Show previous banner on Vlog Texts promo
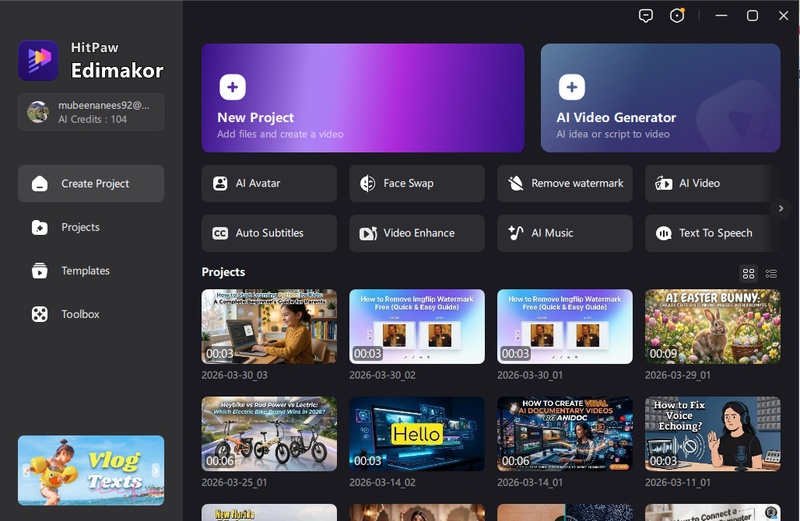This screenshot has width=800, height=521. coord(27,470)
